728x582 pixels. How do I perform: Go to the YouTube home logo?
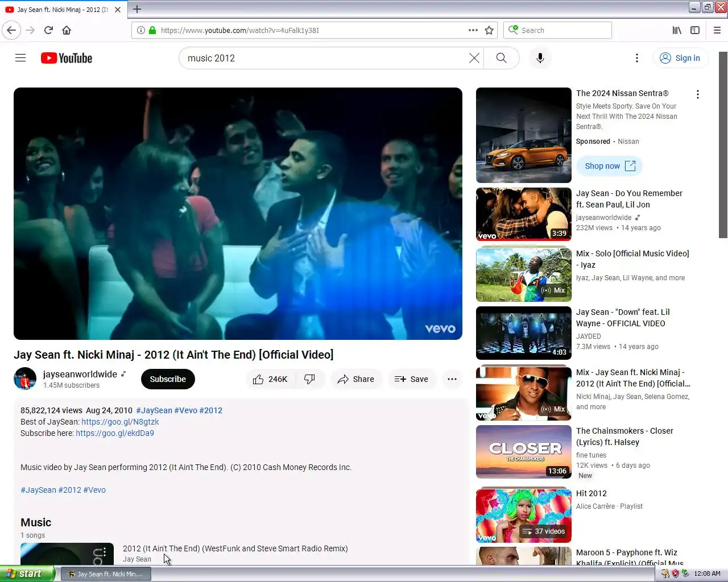(x=67, y=58)
